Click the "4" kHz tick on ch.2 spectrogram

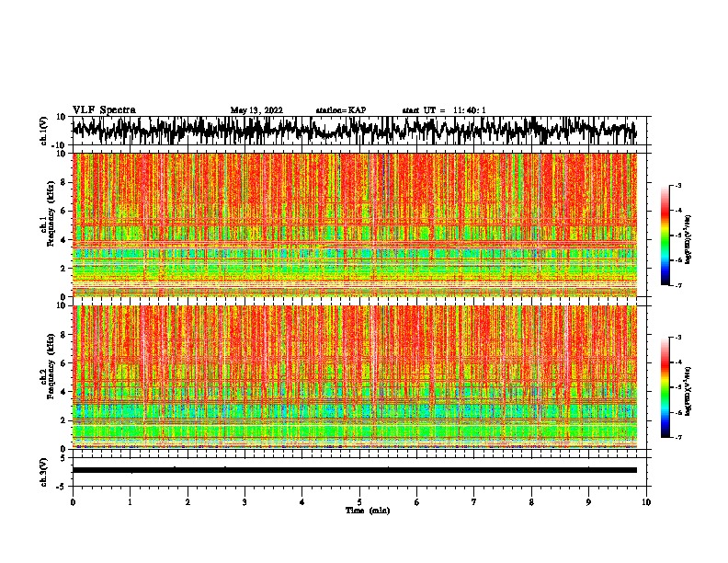click(x=63, y=392)
